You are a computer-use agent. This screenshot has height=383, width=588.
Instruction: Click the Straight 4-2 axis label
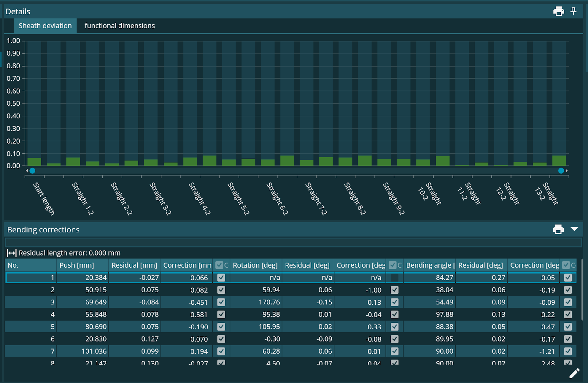click(199, 199)
